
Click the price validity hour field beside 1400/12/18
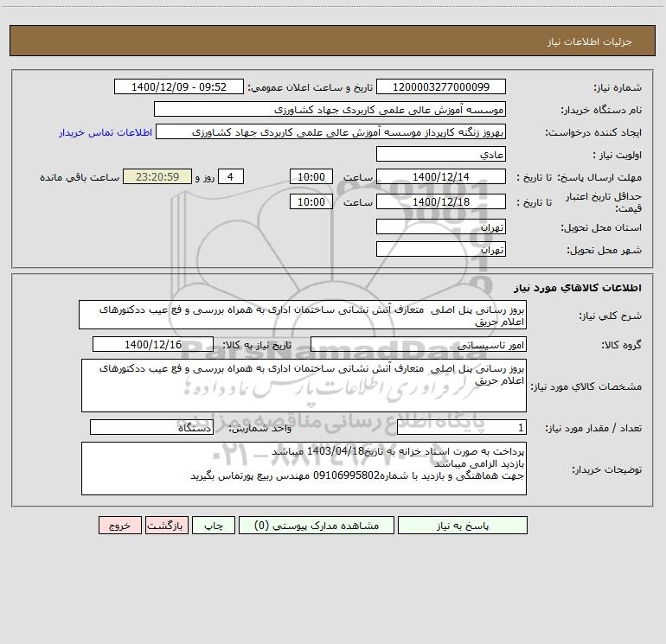(311, 201)
